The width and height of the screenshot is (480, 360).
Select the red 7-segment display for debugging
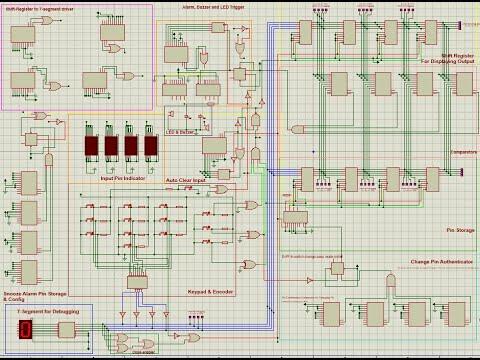25,329
